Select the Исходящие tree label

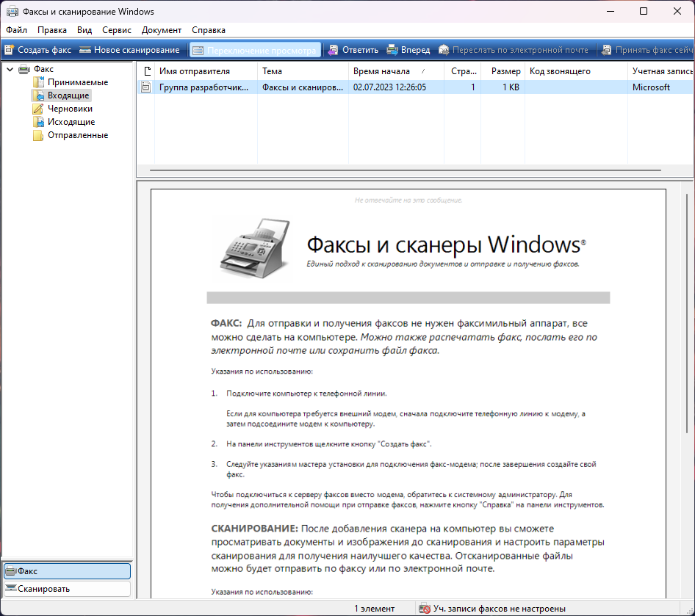pos(71,122)
